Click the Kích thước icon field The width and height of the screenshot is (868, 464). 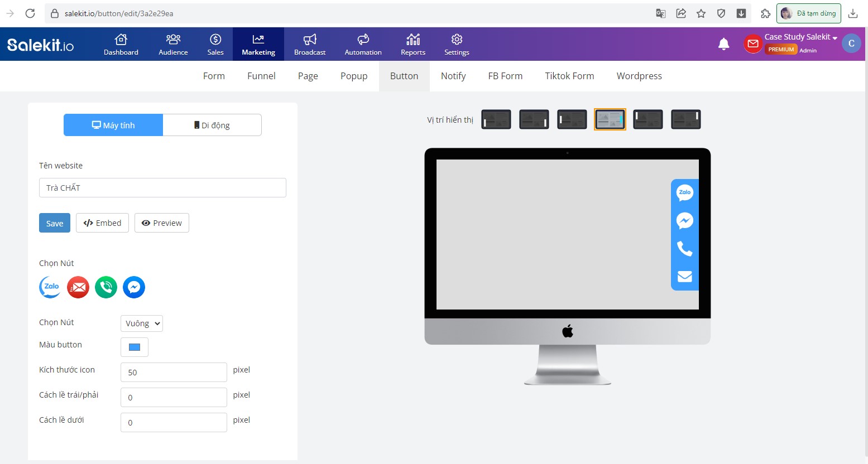pyautogui.click(x=174, y=372)
